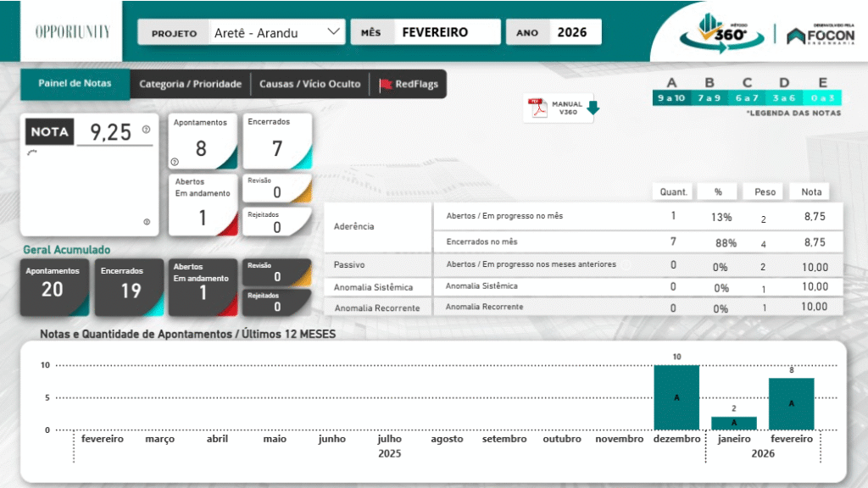
Task: Click the Opportunity logo
Action: [72, 32]
